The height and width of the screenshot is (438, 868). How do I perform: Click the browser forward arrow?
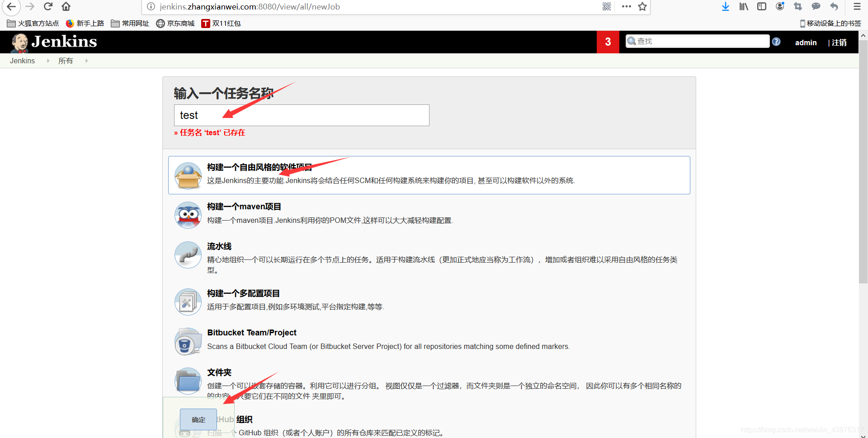(30, 6)
